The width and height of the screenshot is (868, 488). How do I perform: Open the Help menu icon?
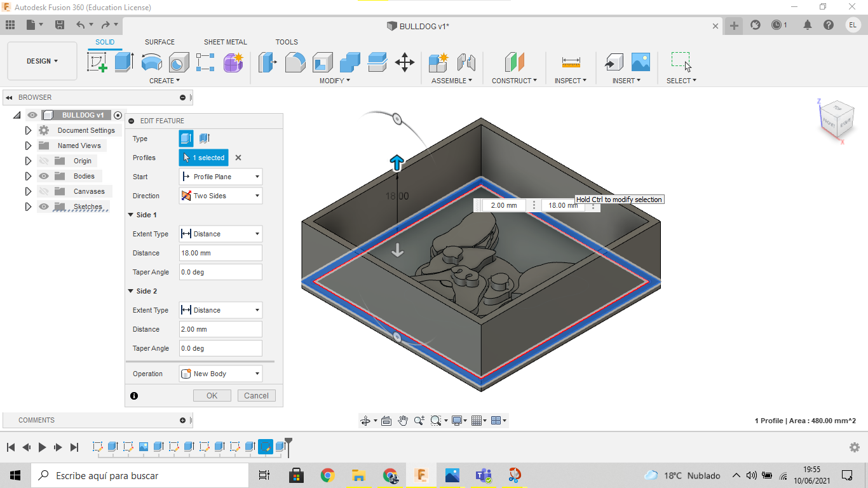coord(829,25)
